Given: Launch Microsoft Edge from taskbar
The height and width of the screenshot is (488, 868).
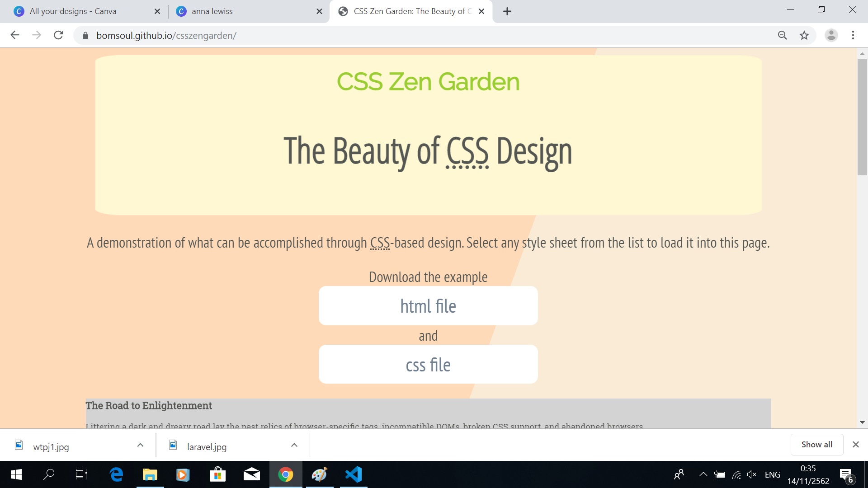Looking at the screenshot, I should [x=117, y=474].
